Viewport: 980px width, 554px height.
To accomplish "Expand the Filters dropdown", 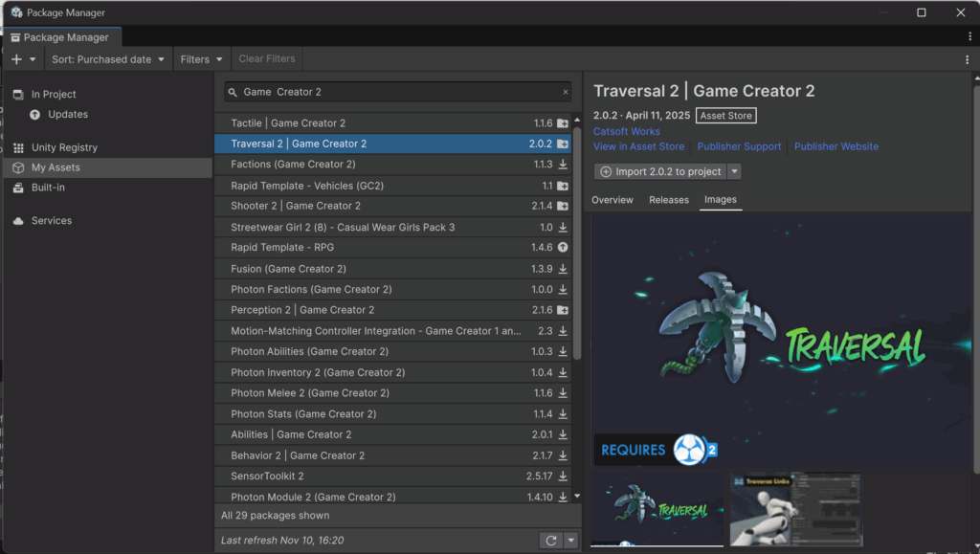I will click(x=202, y=59).
